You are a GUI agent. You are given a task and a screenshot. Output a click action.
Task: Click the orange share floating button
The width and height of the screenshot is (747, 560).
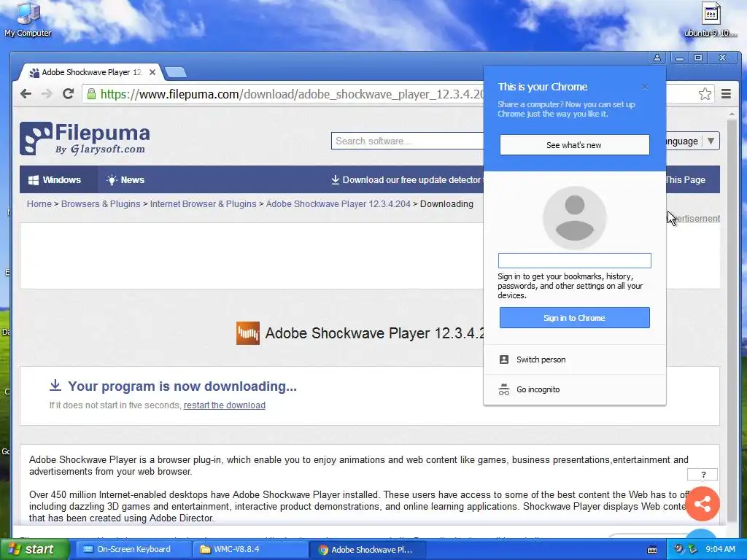tap(703, 504)
